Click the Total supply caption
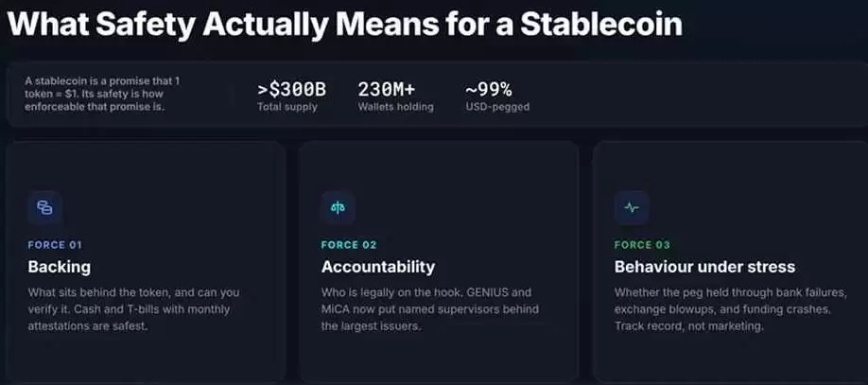Viewport: 868px width, 385px height. point(287,107)
